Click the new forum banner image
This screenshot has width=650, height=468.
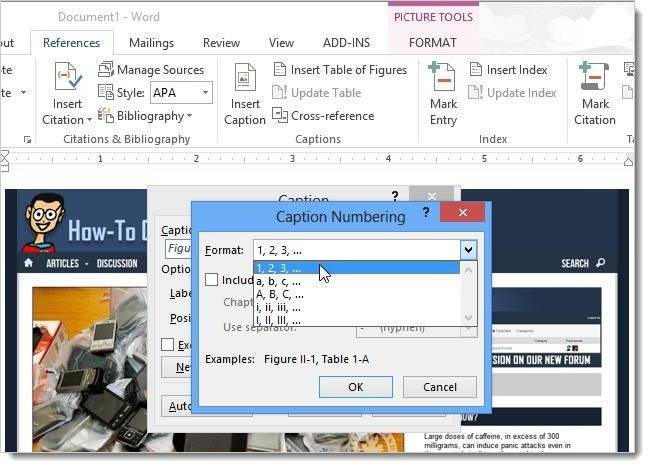[x=546, y=327]
